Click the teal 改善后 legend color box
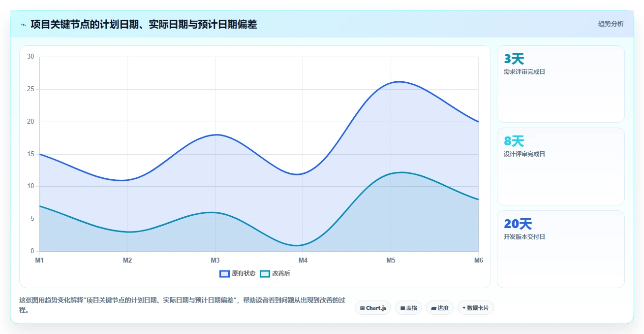Screen dimensions: 644x334 point(265,273)
